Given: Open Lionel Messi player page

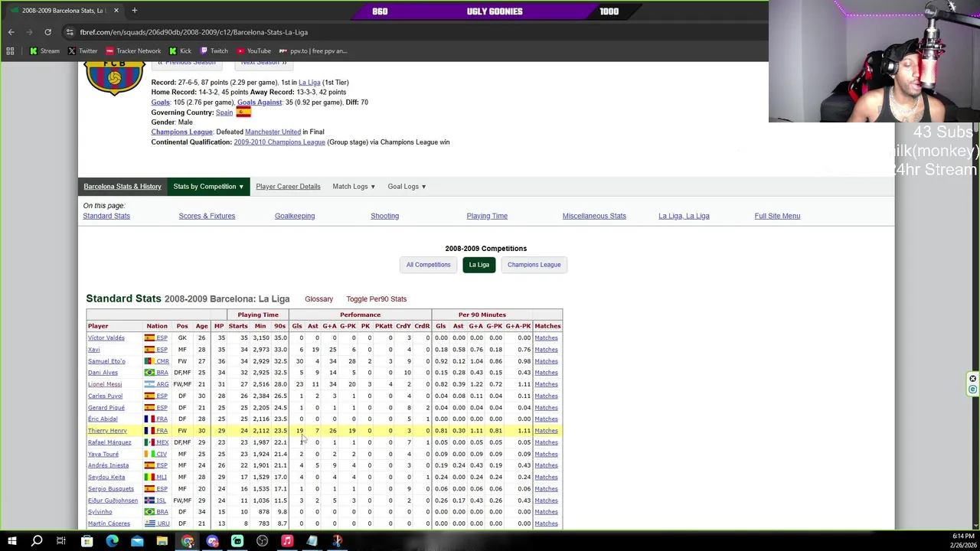Looking at the screenshot, I should coord(105,384).
